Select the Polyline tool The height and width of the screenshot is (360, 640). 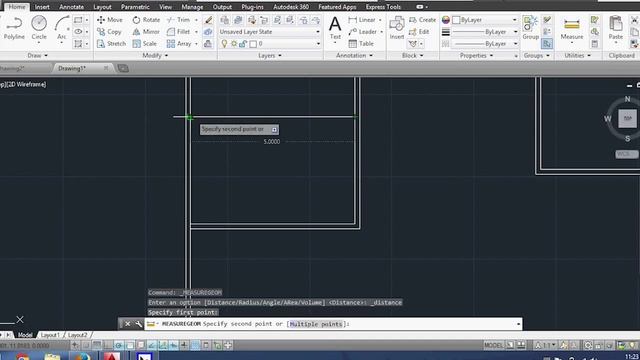click(x=14, y=28)
